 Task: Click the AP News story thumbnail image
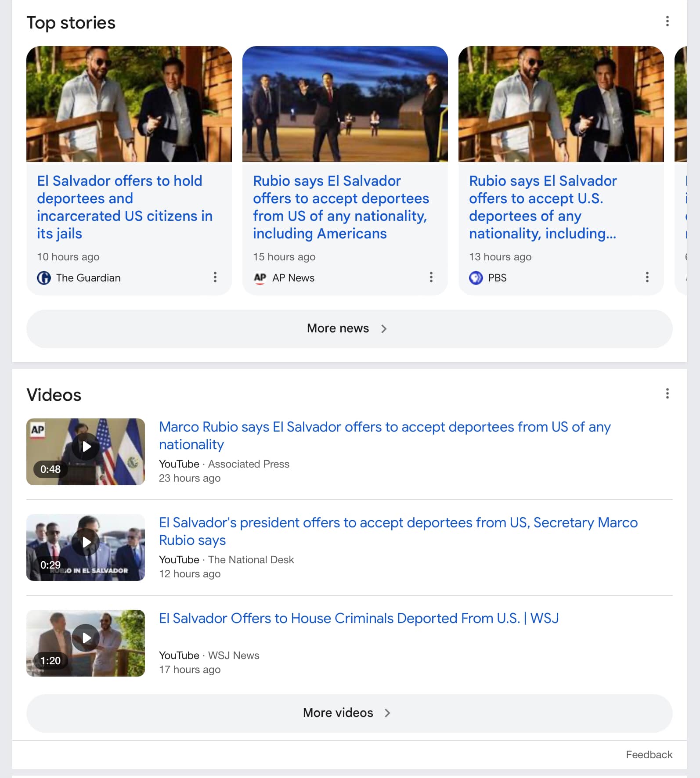click(x=345, y=104)
